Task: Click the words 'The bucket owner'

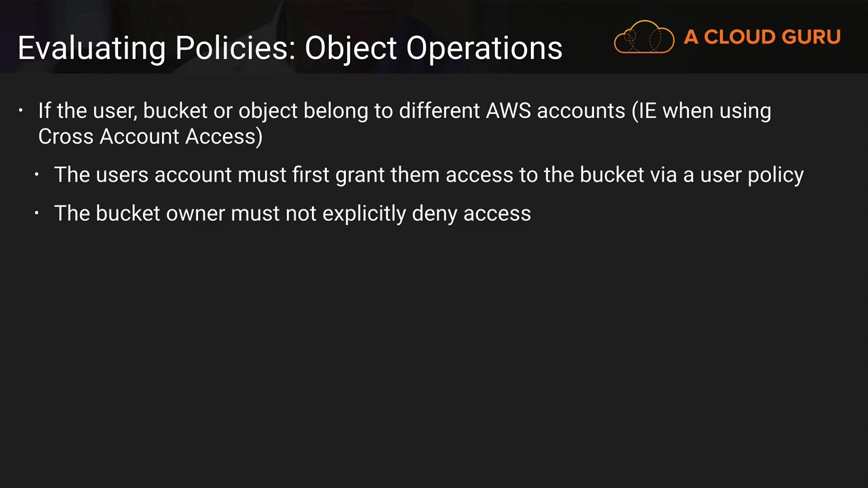Action: (x=140, y=213)
